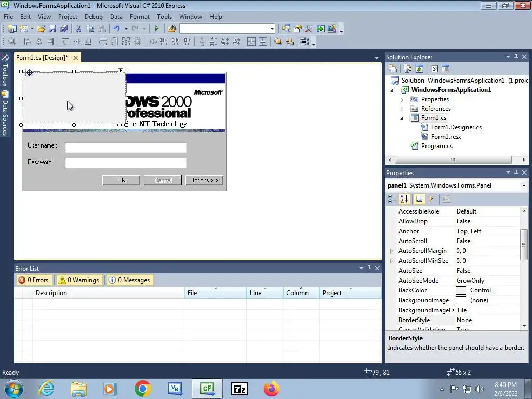Open the Project menu
The image size is (532, 399).
[68, 17]
